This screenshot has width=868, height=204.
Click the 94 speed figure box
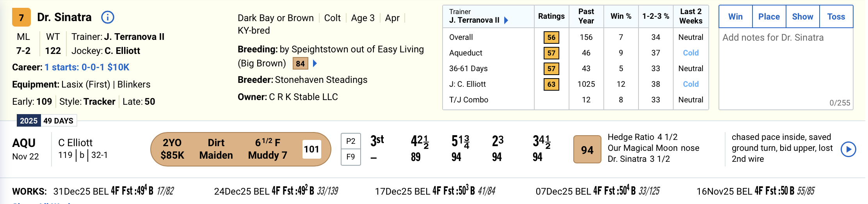(587, 150)
